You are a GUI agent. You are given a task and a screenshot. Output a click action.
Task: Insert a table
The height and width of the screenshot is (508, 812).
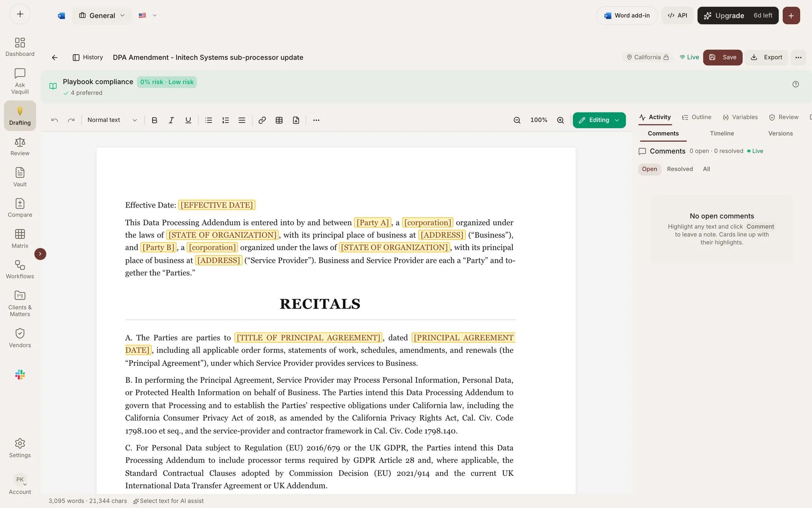[279, 120]
